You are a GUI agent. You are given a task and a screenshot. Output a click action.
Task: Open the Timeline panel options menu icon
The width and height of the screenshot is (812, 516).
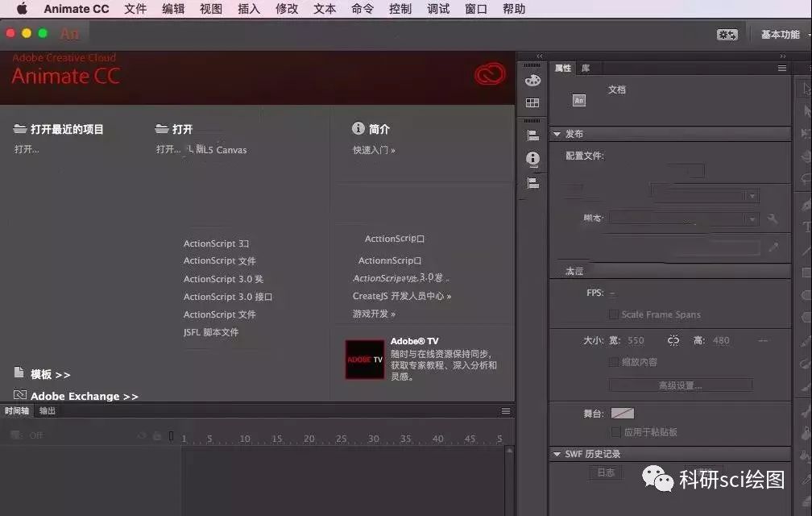pyautogui.click(x=506, y=411)
